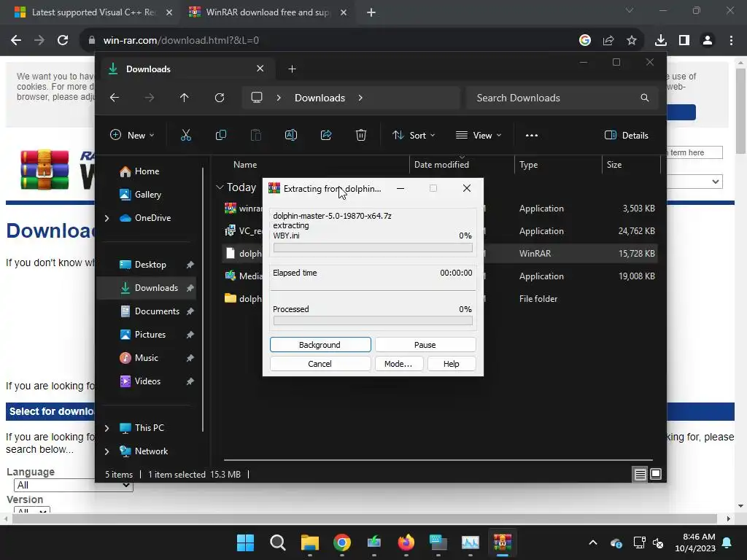The height and width of the screenshot is (560, 747).
Task: Switch to large thumbnails view icon
Action: tap(656, 474)
